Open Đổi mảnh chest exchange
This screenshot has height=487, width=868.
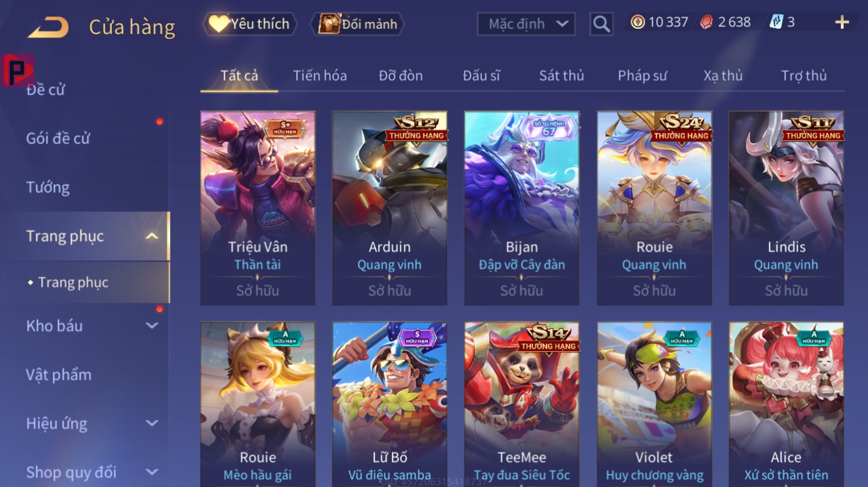tap(357, 24)
